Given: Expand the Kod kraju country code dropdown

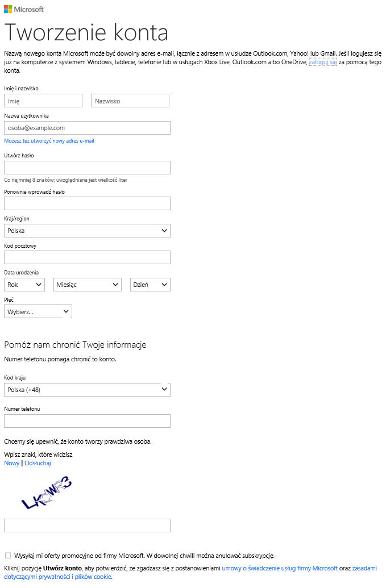Looking at the screenshot, I should (87, 390).
